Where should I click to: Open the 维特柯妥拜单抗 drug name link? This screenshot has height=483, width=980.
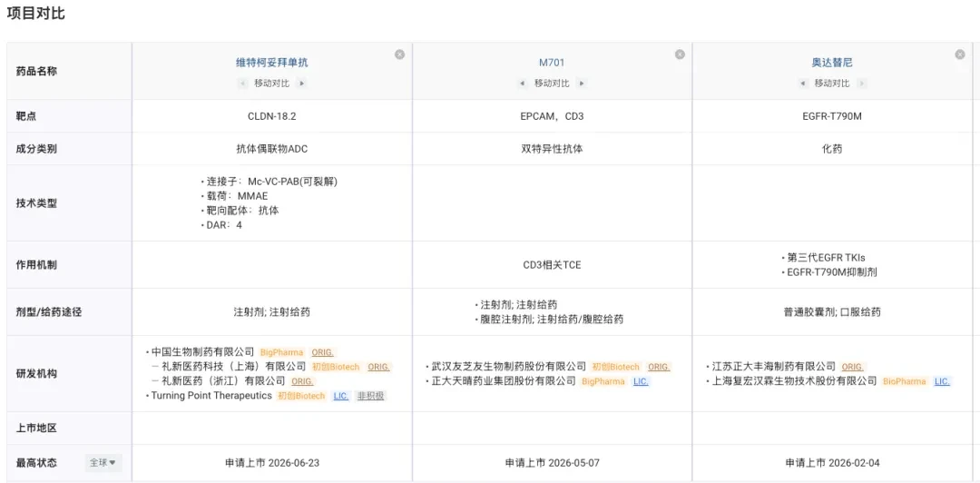272,63
